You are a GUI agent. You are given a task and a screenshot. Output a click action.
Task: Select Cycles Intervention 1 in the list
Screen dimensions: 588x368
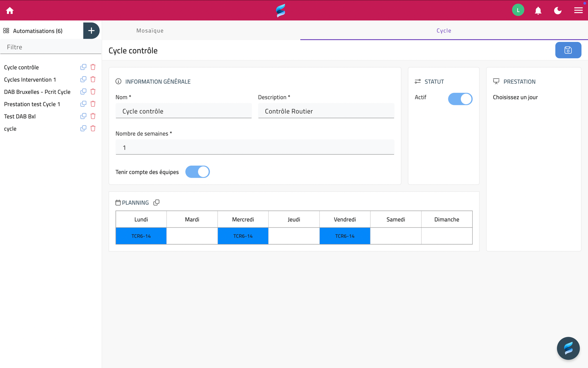coord(30,79)
